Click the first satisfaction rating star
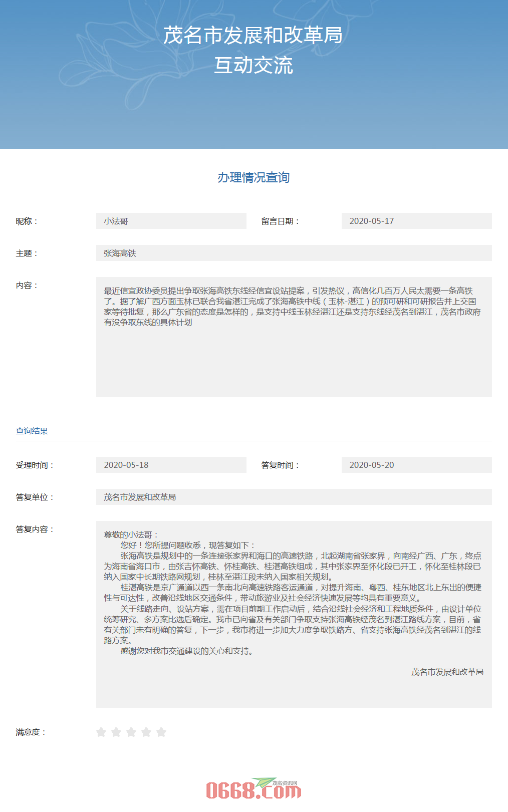This screenshot has height=812, width=508. tap(101, 732)
